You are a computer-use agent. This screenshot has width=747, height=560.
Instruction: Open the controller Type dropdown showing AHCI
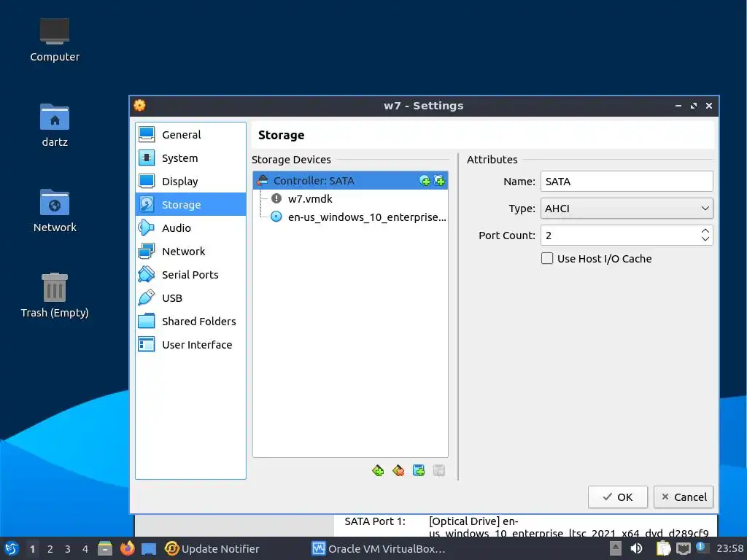click(627, 209)
